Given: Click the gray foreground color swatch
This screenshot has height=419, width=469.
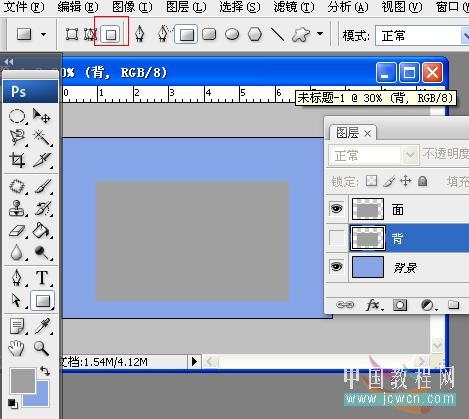Looking at the screenshot, I should [x=22, y=380].
